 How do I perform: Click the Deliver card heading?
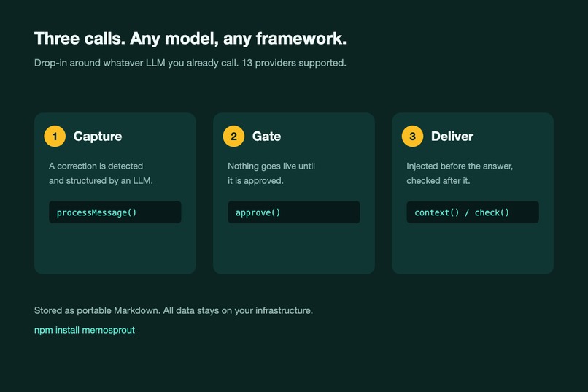pos(452,137)
